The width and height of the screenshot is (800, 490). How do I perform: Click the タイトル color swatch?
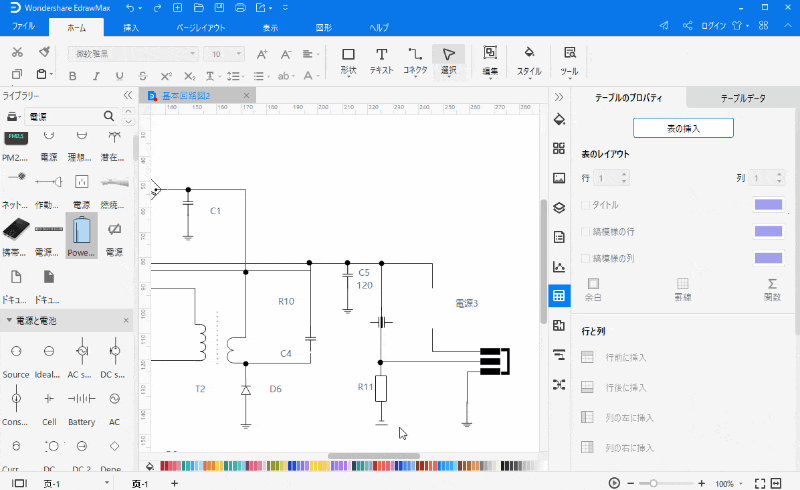point(767,205)
